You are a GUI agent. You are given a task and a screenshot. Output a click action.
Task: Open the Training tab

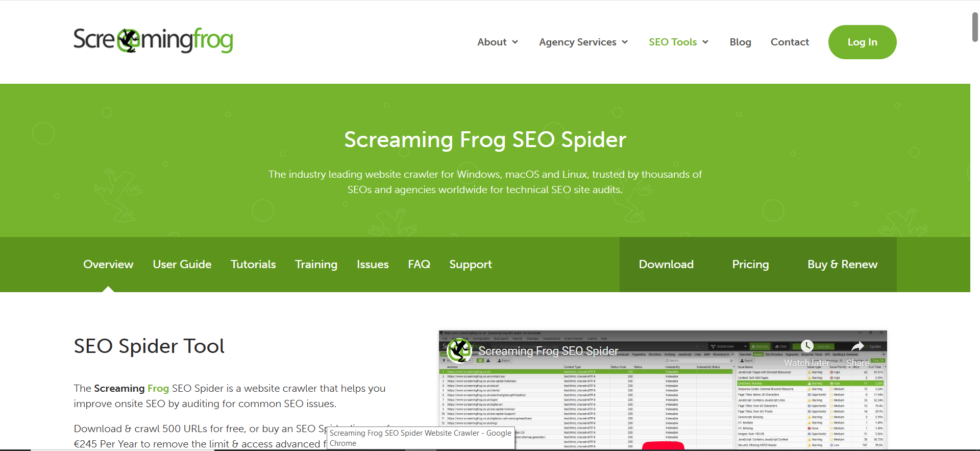click(x=316, y=264)
